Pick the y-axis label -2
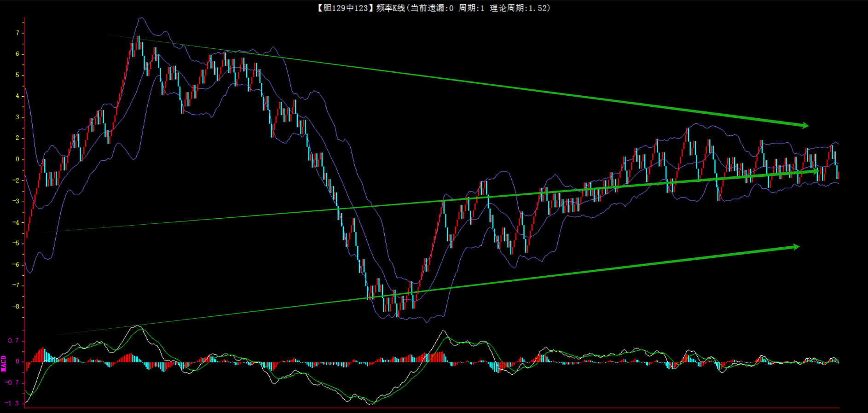Screen dimensions: 868x413 pos(16,180)
